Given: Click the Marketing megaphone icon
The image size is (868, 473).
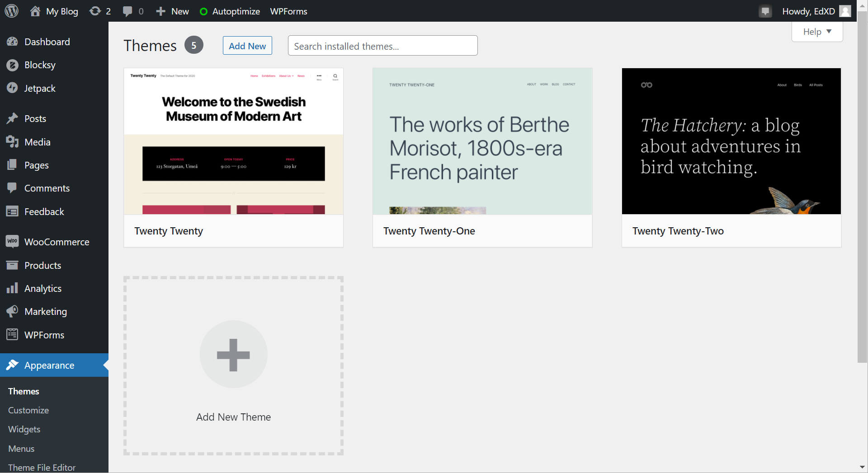Looking at the screenshot, I should point(12,311).
